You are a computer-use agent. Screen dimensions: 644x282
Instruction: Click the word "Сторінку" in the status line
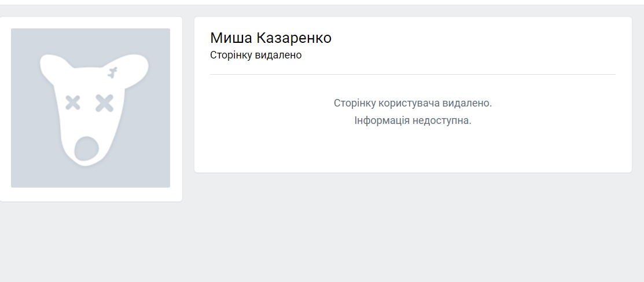[229, 56]
